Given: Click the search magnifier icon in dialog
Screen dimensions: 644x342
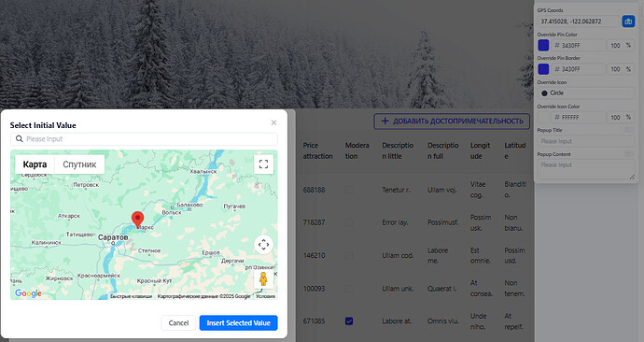Looking at the screenshot, I should click(19, 139).
